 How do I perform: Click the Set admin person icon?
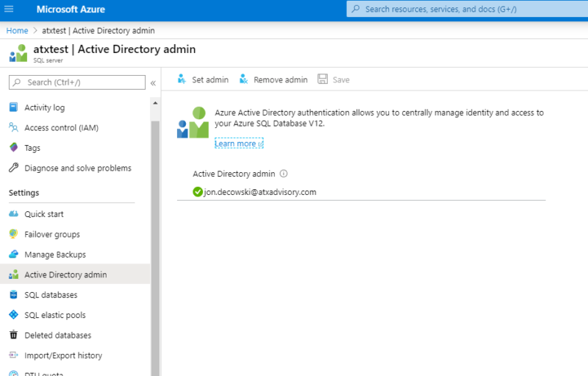pyautogui.click(x=182, y=79)
